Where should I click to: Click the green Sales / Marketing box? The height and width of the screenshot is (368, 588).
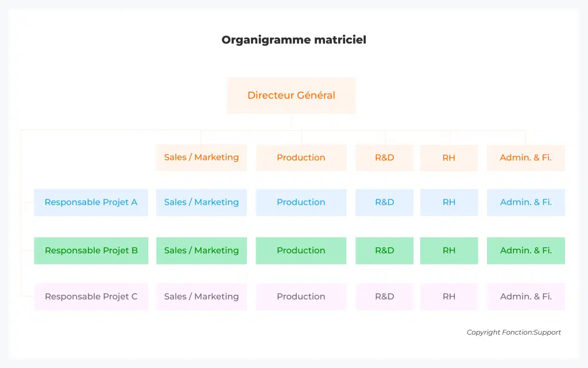[x=202, y=251]
